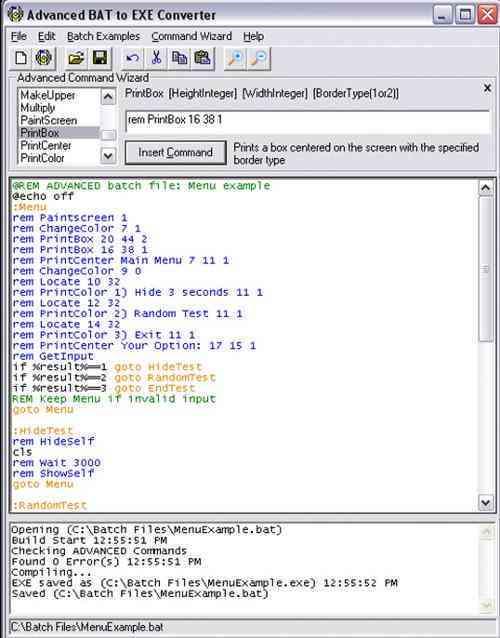
Task: Click the ':Menu' label line
Action: [x=29, y=207]
